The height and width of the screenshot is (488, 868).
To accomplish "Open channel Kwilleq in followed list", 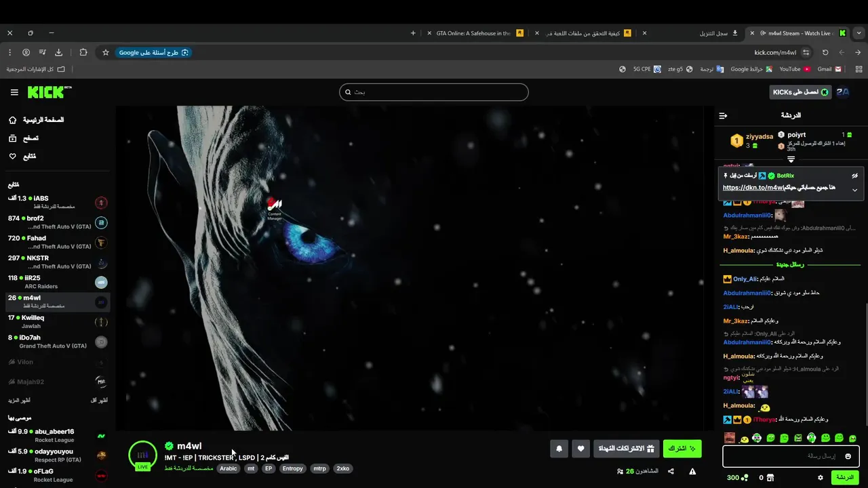I will 55,321.
